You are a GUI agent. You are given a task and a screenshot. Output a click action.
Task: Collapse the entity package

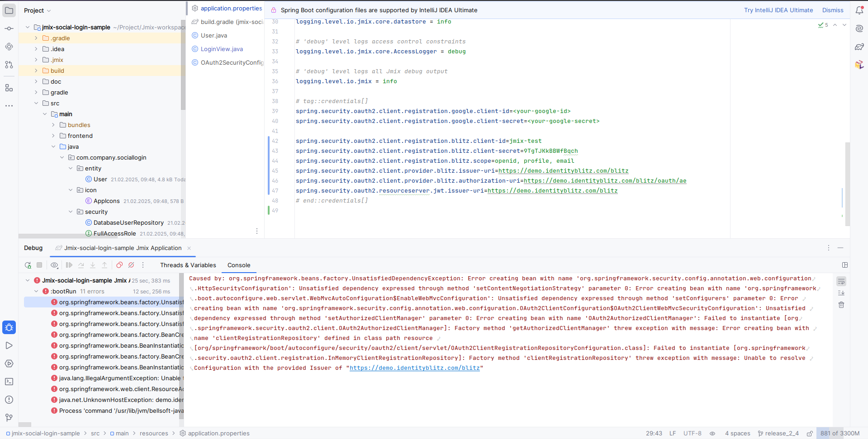coord(71,169)
